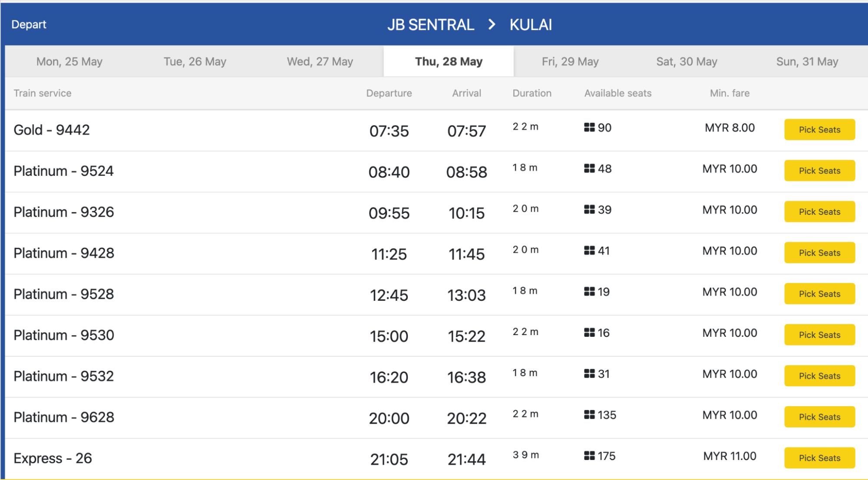
Task: Click seat icon beside 39 available seats
Action: [x=589, y=210]
